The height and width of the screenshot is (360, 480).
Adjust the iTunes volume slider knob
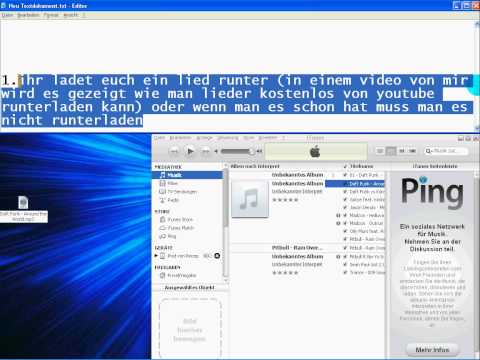coord(252,151)
